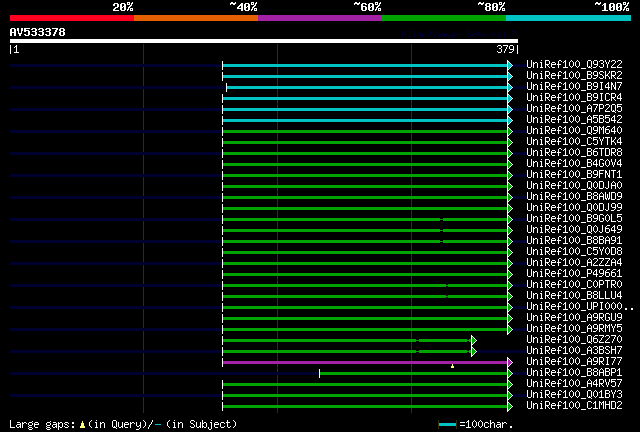The width and height of the screenshot is (640, 432).
Task: Select the UniRef100_P49661 label
Action: (574, 274)
